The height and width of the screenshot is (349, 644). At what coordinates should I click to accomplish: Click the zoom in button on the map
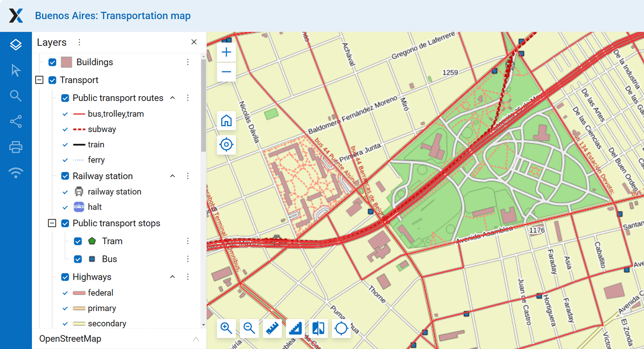[x=226, y=52]
